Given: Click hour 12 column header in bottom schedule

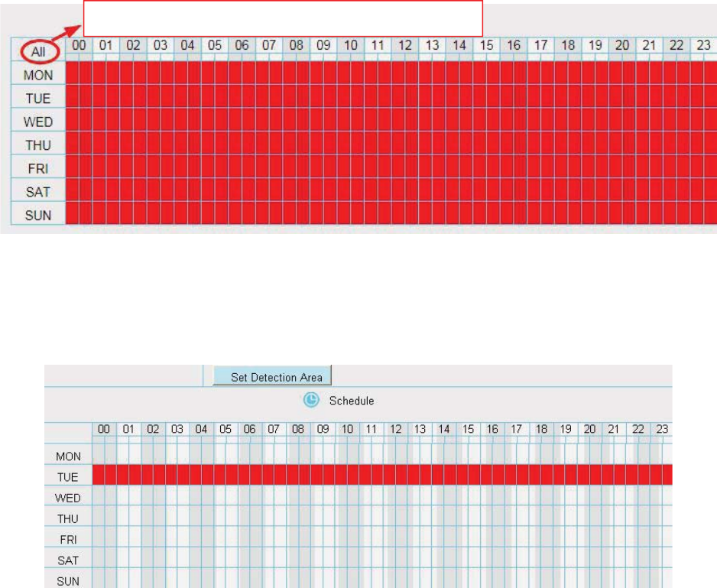Looking at the screenshot, I should point(396,429).
